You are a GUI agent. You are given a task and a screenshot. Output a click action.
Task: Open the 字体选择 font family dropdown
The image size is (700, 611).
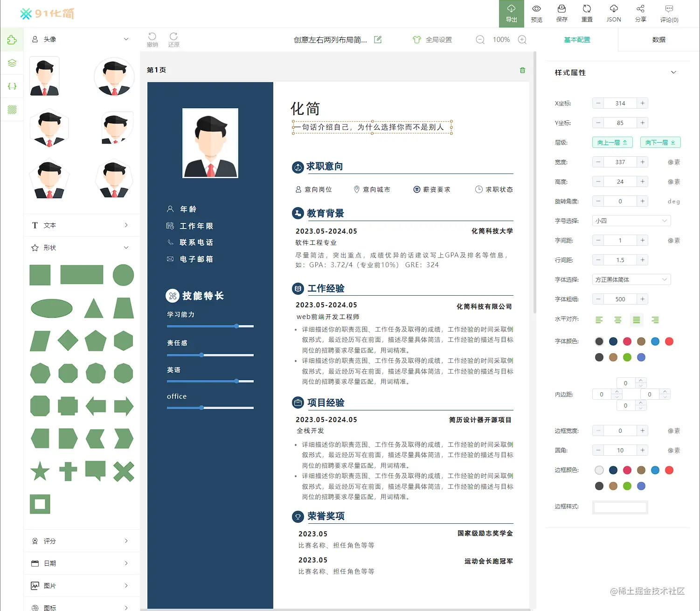click(x=631, y=279)
